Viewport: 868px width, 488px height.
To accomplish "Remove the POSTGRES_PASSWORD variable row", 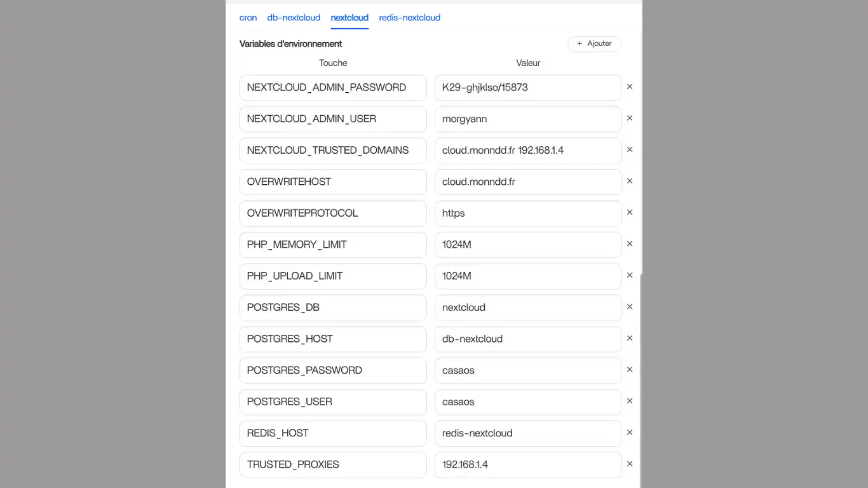I will (x=630, y=370).
